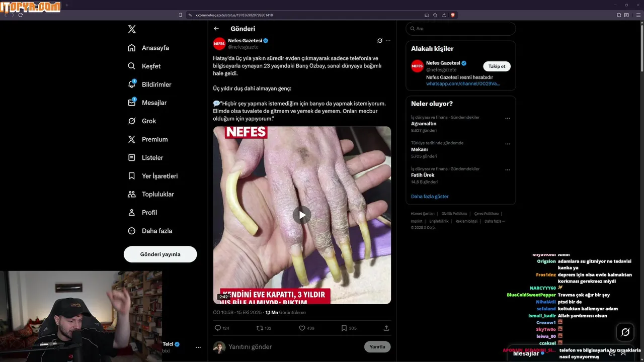Open the Gizlilik Politikası footer link
Screen dimensions: 644x362
tap(454, 214)
